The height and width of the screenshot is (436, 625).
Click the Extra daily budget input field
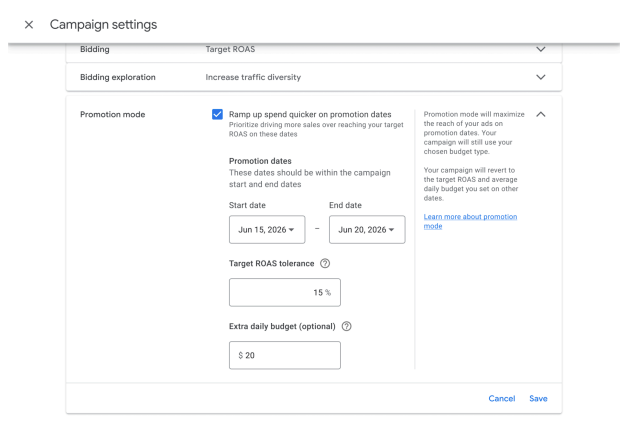[285, 355]
